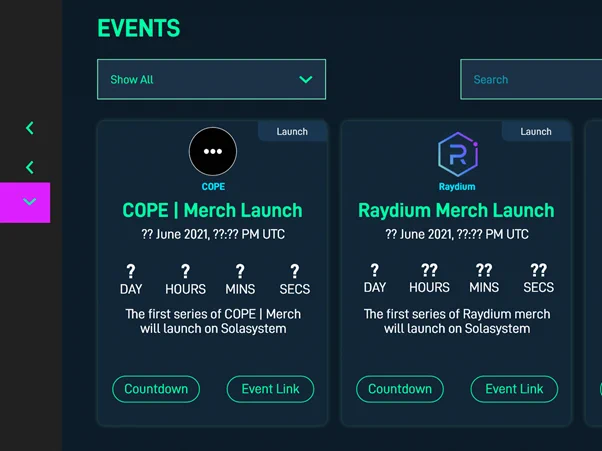Click the EVENTS page heading
The image size is (602, 451).
click(139, 28)
